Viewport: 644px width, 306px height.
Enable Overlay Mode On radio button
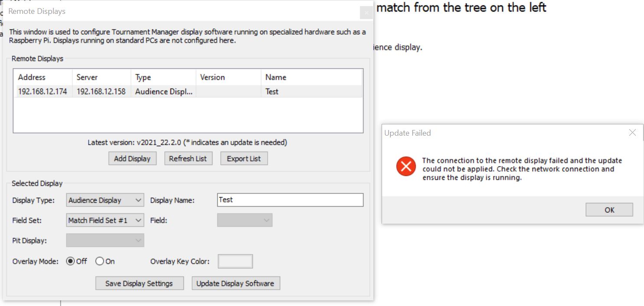(x=100, y=261)
